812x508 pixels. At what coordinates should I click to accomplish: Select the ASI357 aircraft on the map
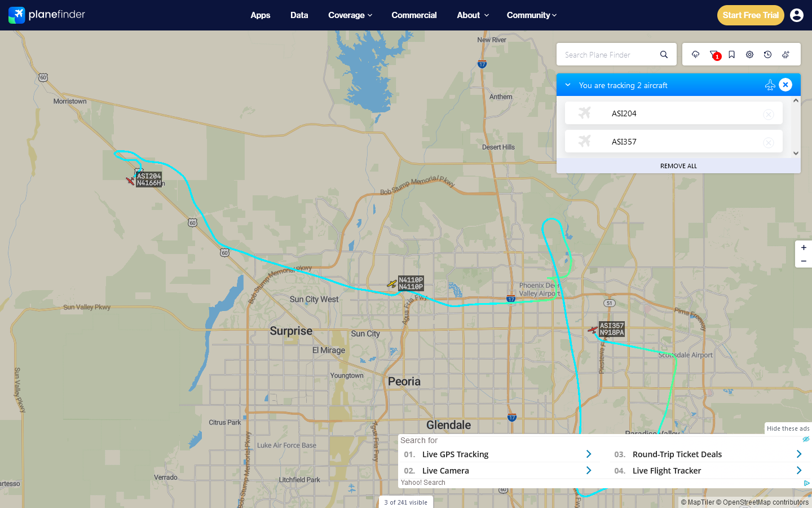tap(593, 329)
